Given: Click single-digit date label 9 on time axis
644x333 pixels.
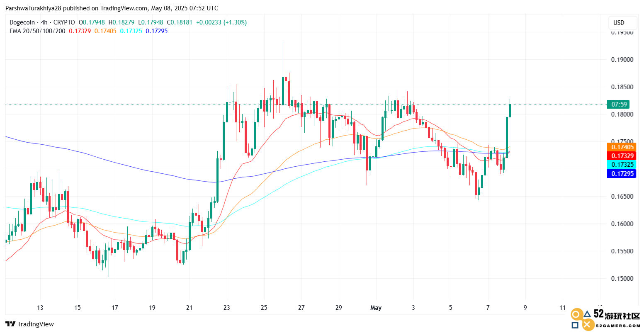Looking at the screenshot, I should click(525, 308).
